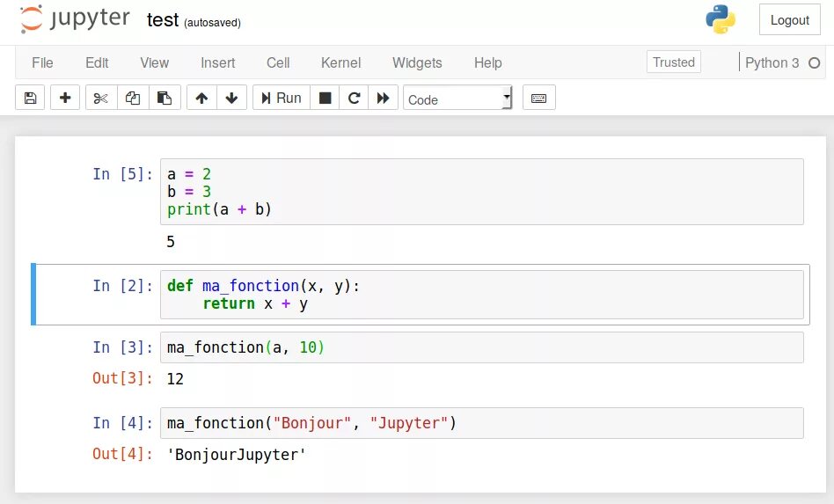834x504 pixels.
Task: Insert a cell below with the plus icon
Action: [65, 99]
